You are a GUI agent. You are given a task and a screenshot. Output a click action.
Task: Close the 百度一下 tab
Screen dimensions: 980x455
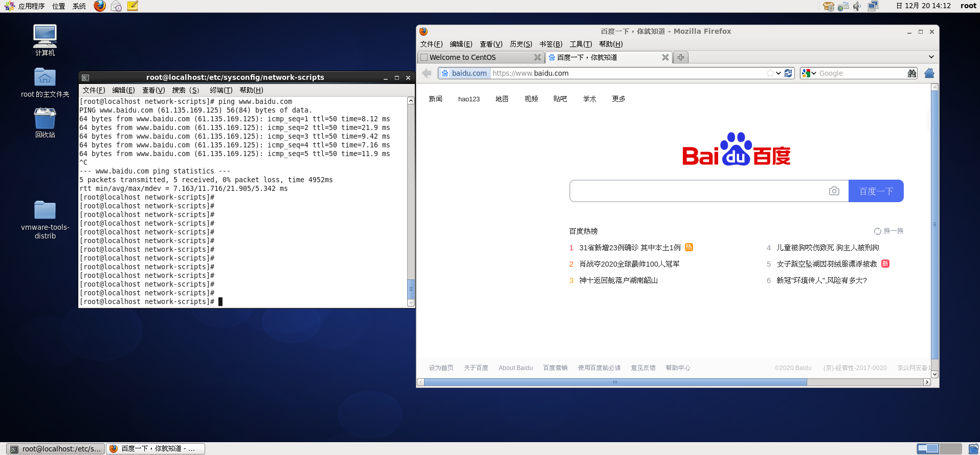pos(665,57)
